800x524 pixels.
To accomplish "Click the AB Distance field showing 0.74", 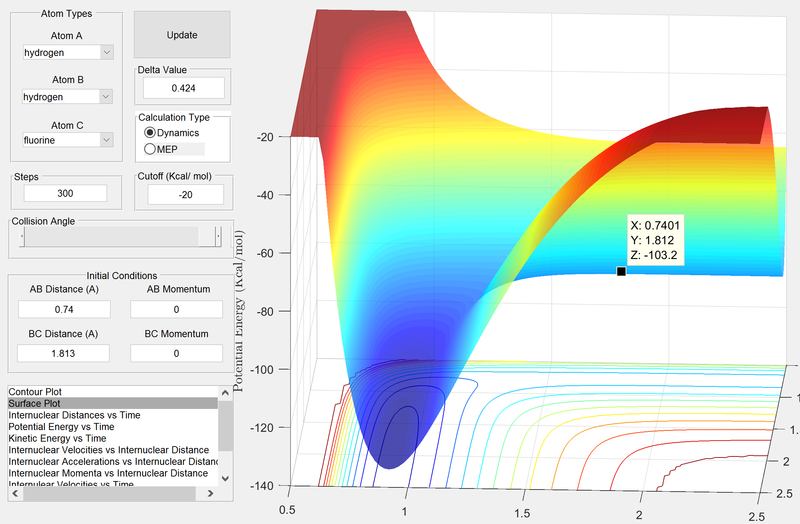I will point(64,309).
